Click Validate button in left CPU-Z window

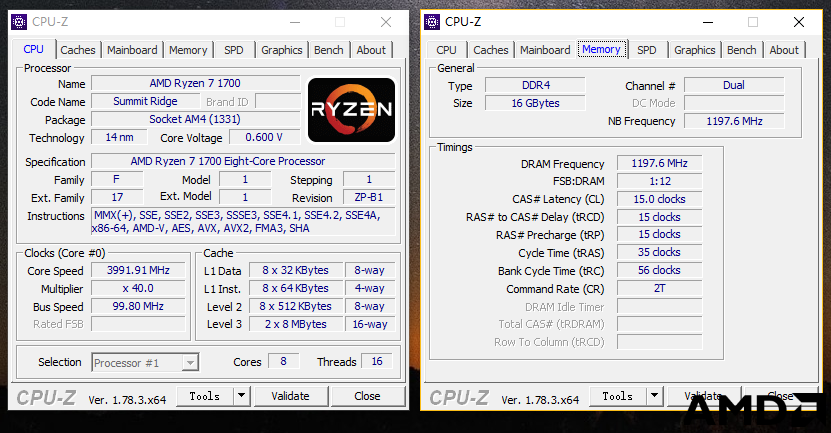290,396
